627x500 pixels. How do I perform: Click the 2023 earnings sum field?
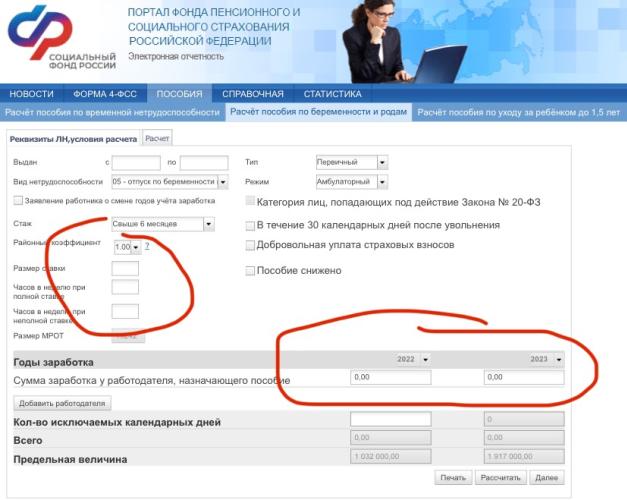tap(524, 377)
